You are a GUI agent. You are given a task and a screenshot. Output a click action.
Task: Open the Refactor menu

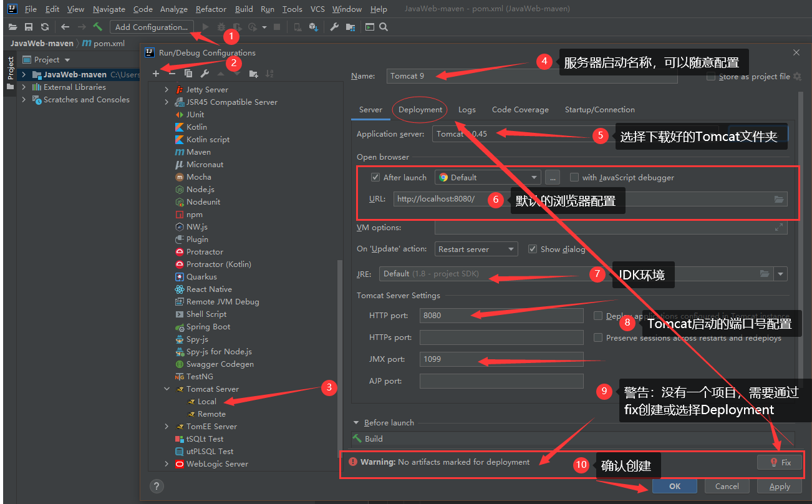click(211, 9)
